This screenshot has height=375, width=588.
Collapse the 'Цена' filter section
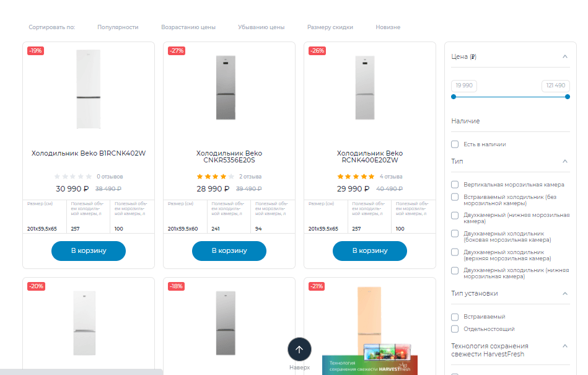tap(565, 56)
